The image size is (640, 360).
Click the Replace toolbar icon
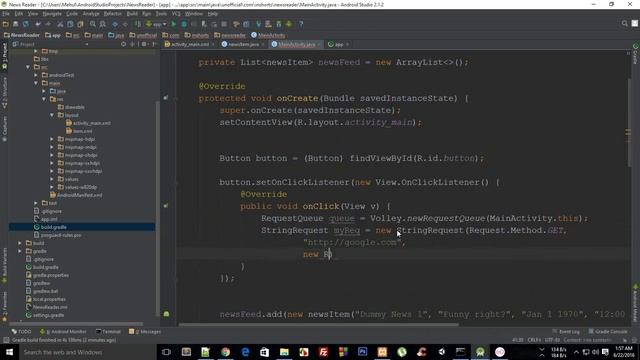(102, 24)
